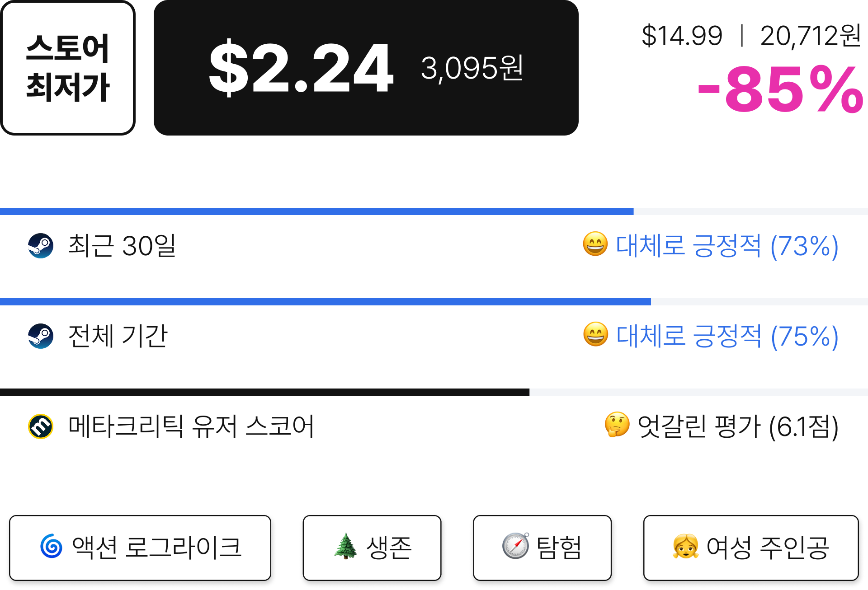Click the pine tree icon in 생존 tag
Image resolution: width=868 pixels, height=590 pixels.
point(346,546)
